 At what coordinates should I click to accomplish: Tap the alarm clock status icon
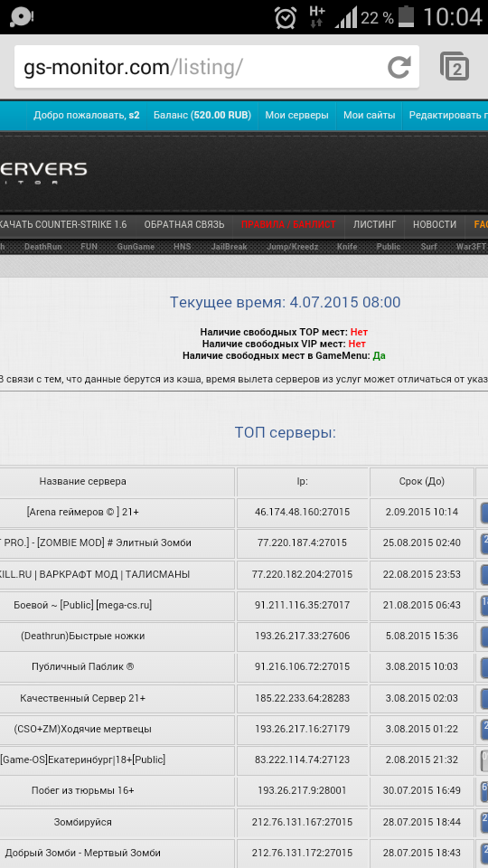point(286,18)
